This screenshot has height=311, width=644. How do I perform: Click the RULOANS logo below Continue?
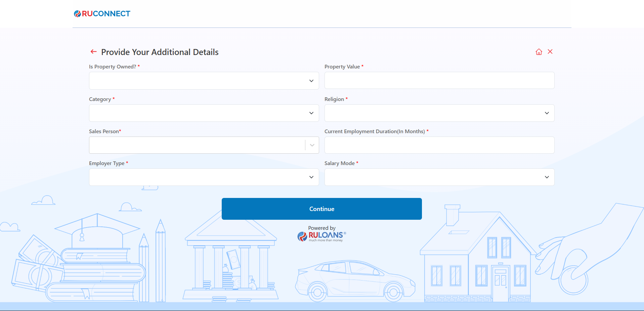321,236
